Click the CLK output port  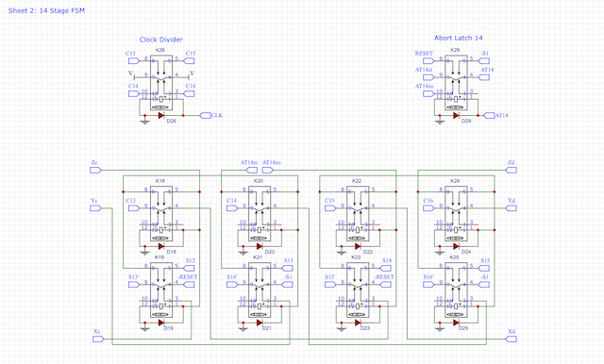coord(206,115)
